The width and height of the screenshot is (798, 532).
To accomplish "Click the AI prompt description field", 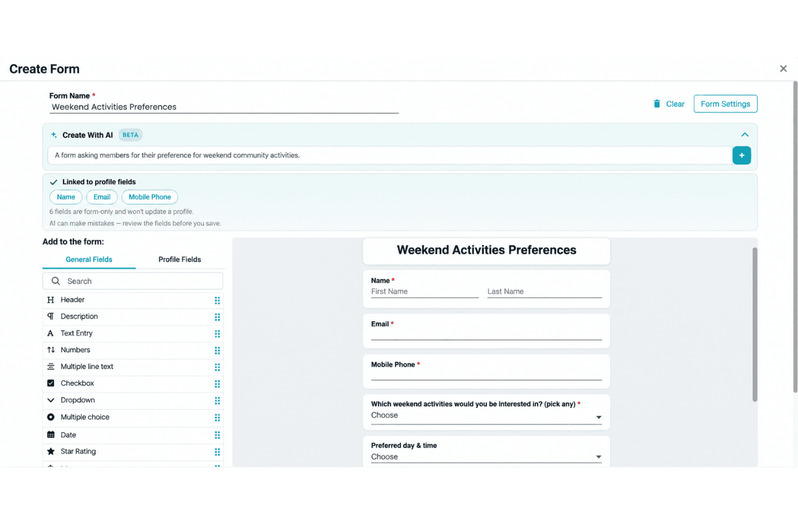I will (390, 155).
